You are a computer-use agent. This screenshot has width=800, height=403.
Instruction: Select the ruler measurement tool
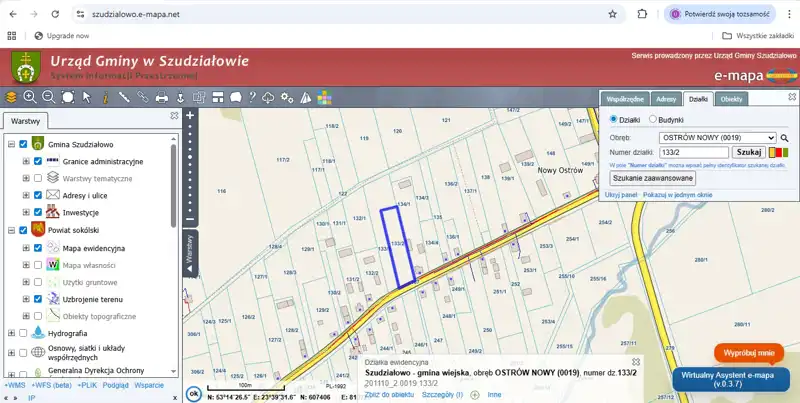click(x=124, y=97)
